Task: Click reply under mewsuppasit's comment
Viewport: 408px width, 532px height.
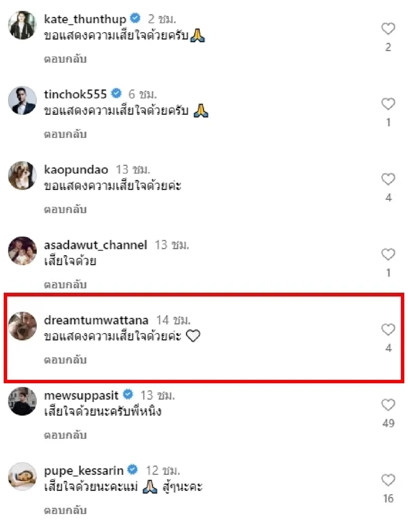Action: pyautogui.click(x=65, y=435)
